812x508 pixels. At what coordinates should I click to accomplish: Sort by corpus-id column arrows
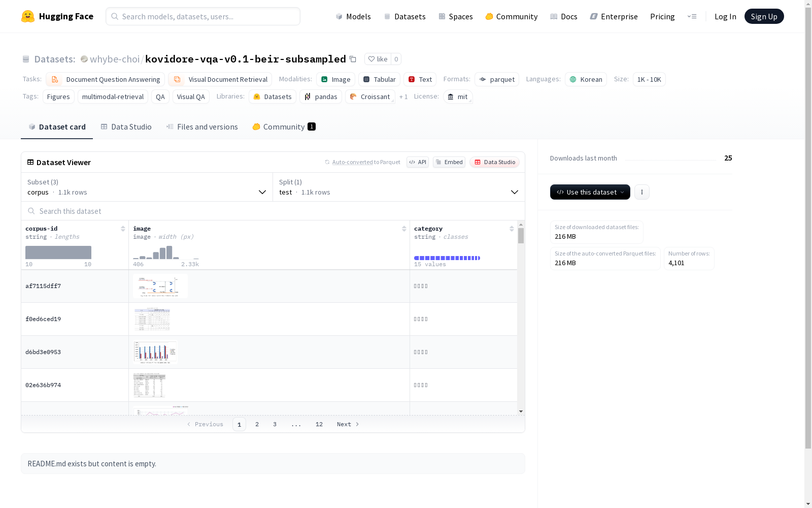click(x=123, y=229)
